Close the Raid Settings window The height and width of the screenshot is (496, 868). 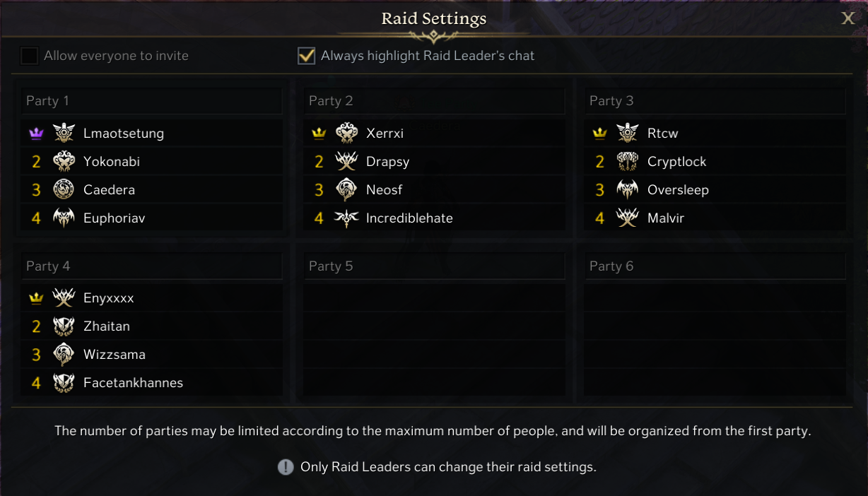point(848,18)
